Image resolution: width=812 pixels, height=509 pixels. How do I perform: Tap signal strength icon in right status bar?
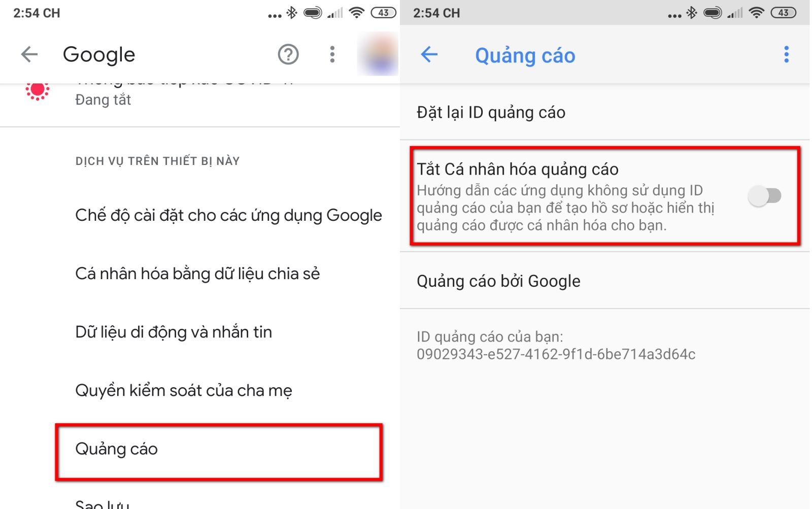coord(735,13)
